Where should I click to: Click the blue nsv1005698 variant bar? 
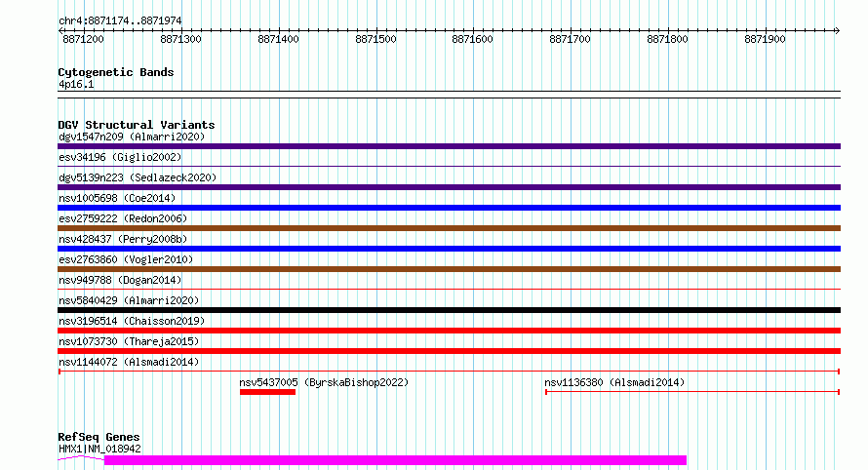pos(449,208)
